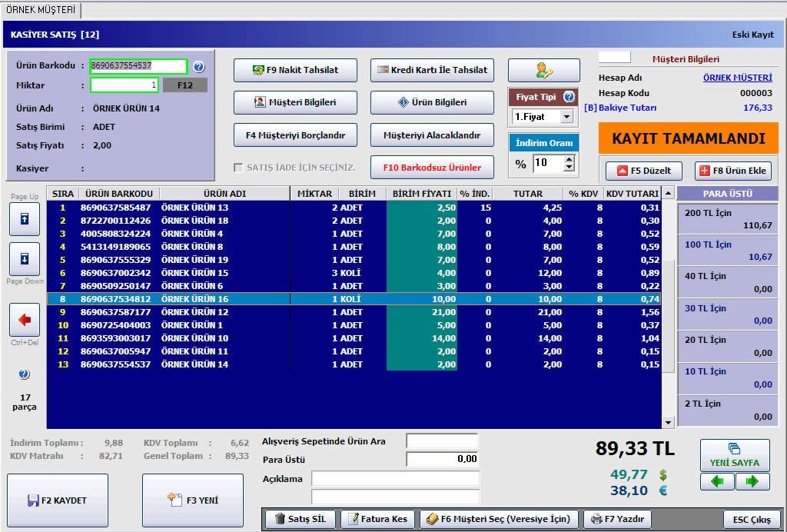Click the customer edit icon button
The height and width of the screenshot is (532, 787).
[543, 71]
